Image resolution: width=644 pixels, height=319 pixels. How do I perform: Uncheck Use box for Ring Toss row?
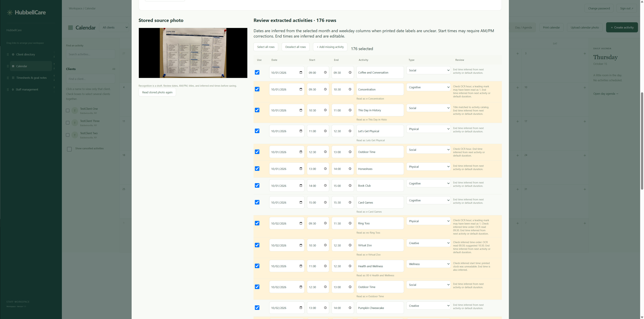pos(257,223)
